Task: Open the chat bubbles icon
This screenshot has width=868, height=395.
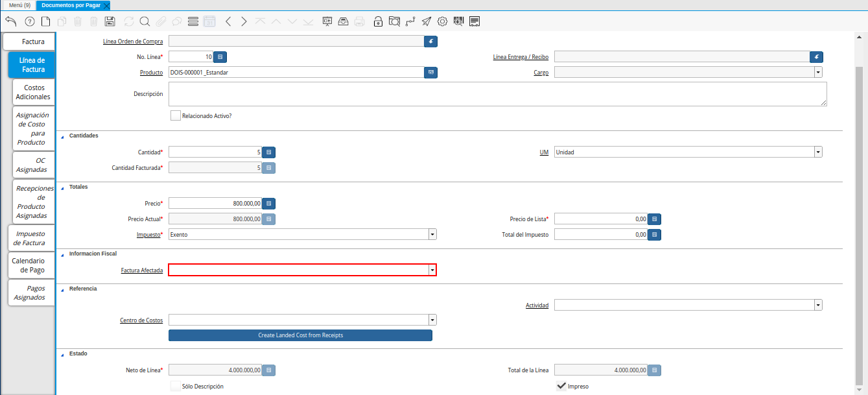Action: point(176,21)
